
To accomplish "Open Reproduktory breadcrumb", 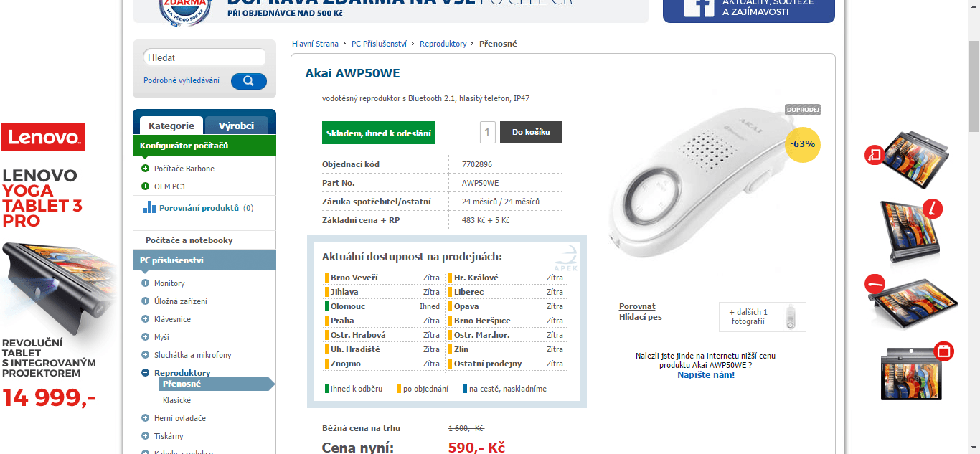I will pos(443,44).
